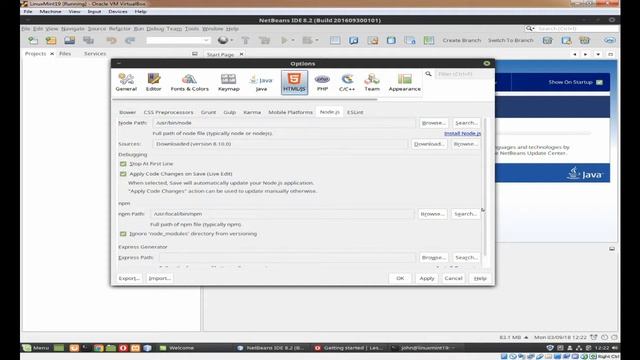Select the HTML/JS options category
Viewport: 640px width, 360px height.
pyautogui.click(x=294, y=82)
